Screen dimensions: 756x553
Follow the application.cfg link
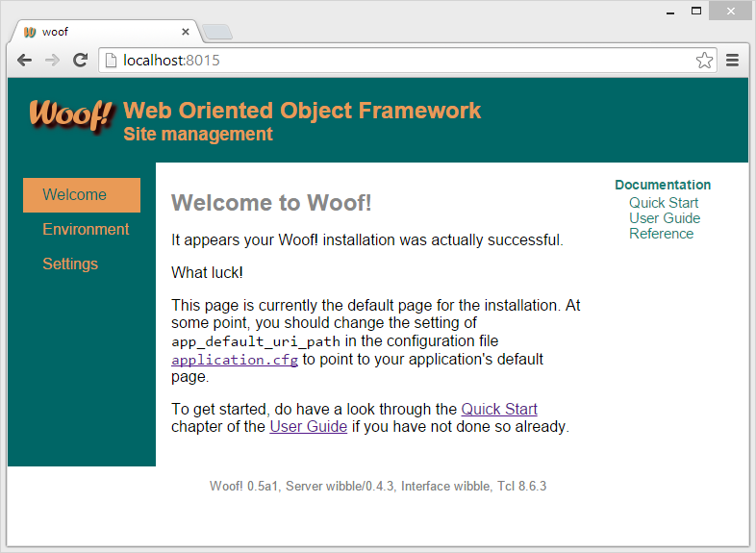(235, 360)
